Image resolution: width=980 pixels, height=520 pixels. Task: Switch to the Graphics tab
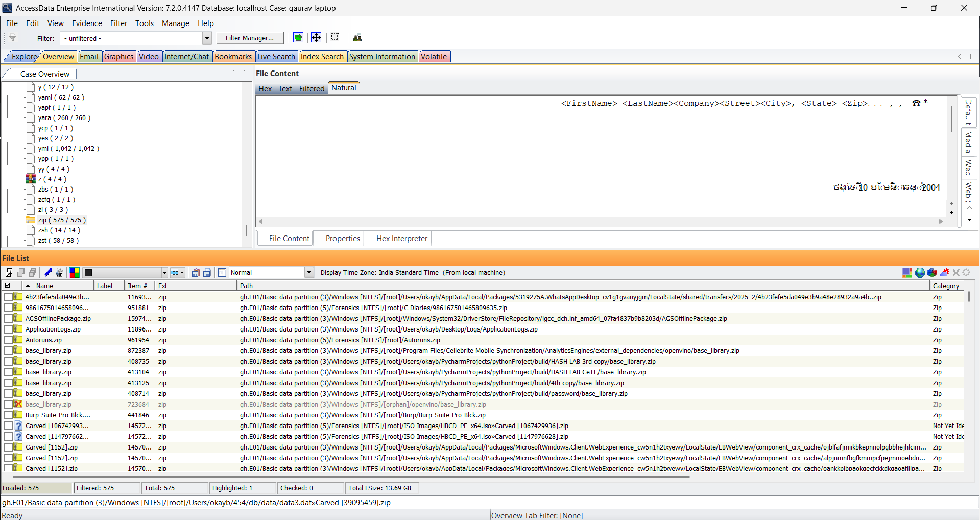coord(118,57)
